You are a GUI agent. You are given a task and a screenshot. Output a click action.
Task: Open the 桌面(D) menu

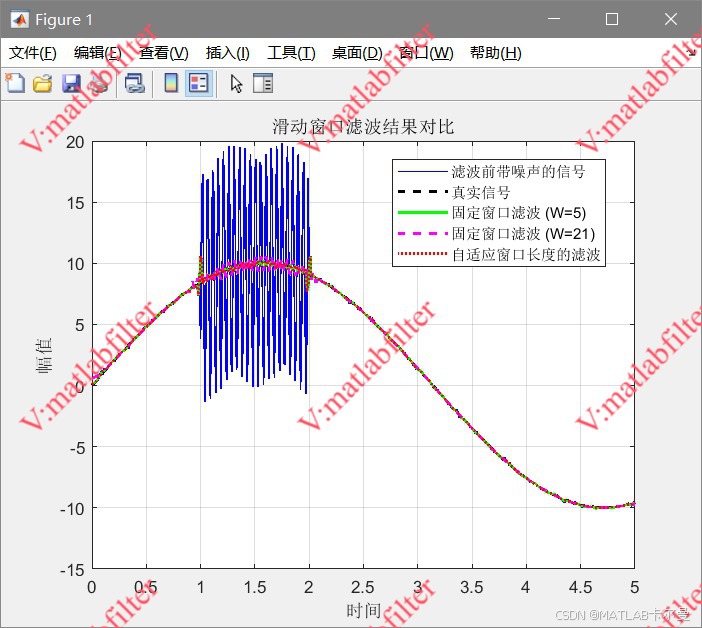point(357,53)
